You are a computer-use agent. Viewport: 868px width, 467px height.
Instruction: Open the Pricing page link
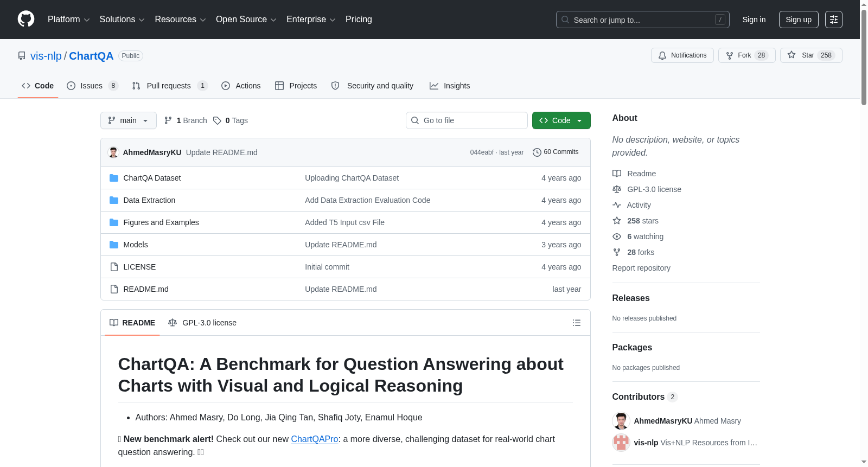(x=359, y=20)
